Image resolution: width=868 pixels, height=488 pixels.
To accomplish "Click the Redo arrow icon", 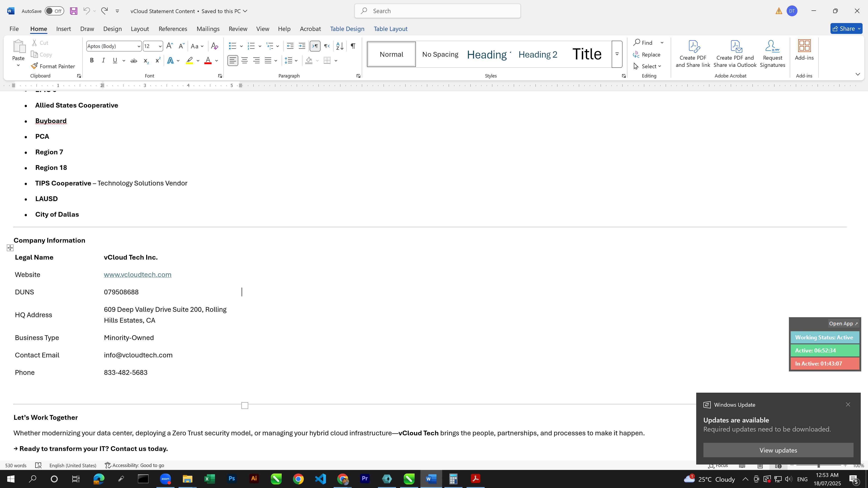I will pyautogui.click(x=104, y=11).
